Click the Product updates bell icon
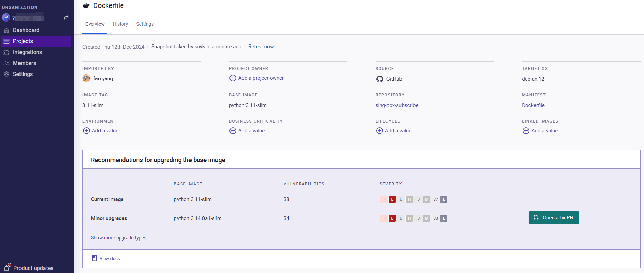The width and height of the screenshot is (644, 273). pos(7,268)
